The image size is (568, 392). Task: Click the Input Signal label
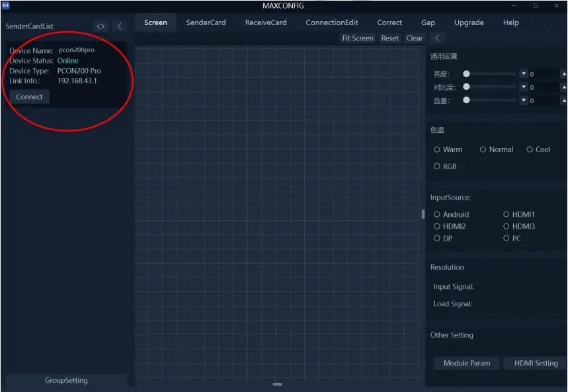(x=453, y=287)
